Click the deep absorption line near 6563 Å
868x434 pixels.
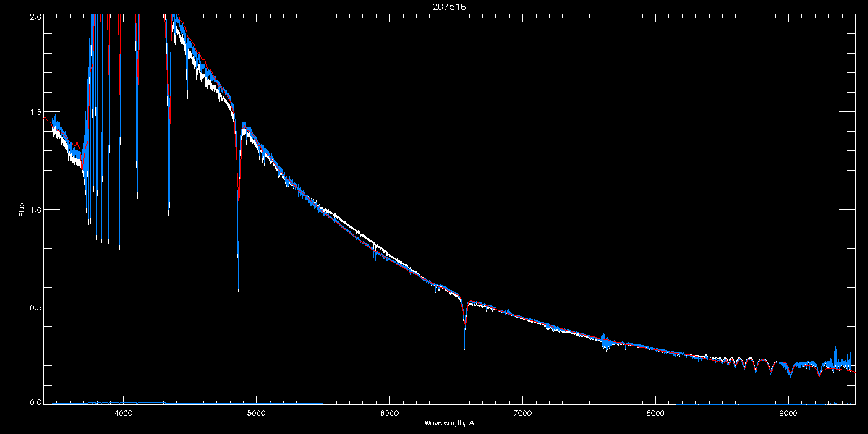(x=464, y=325)
